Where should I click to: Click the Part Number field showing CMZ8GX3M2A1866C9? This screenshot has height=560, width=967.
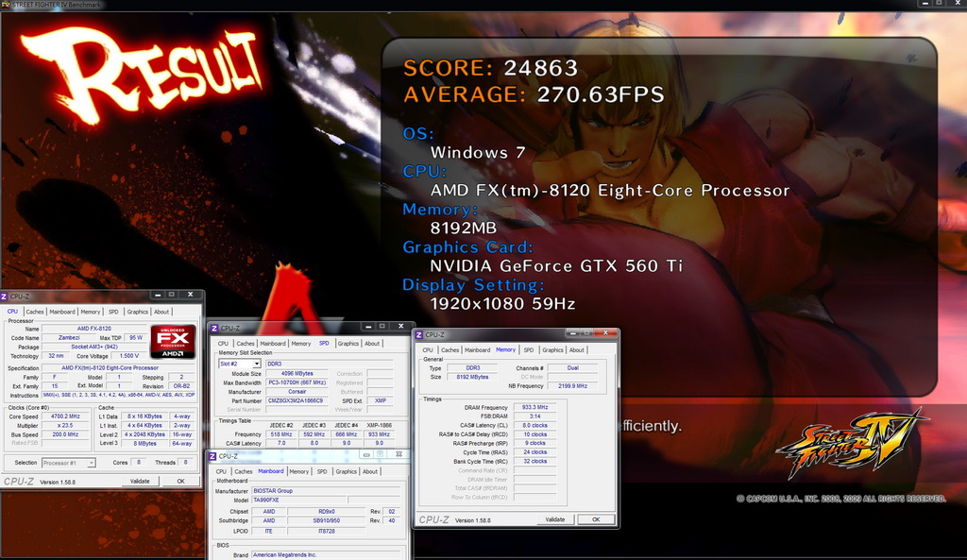(x=296, y=401)
